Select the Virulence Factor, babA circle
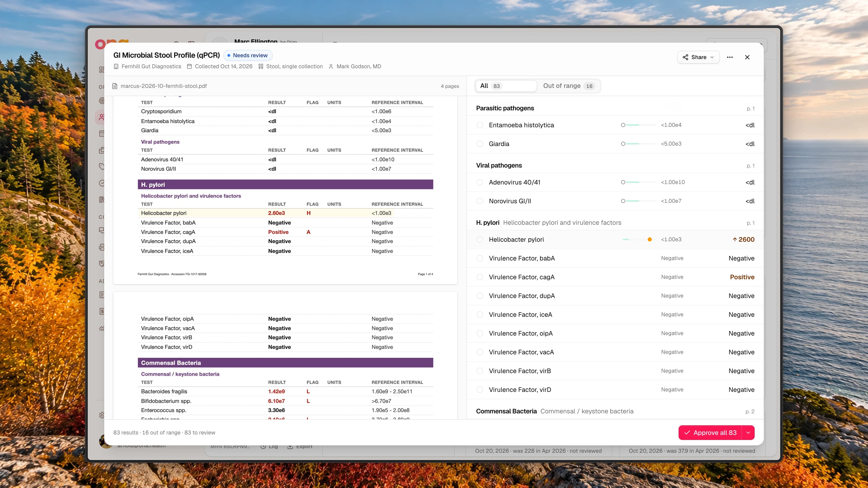The width and height of the screenshot is (868, 488). pos(480,258)
